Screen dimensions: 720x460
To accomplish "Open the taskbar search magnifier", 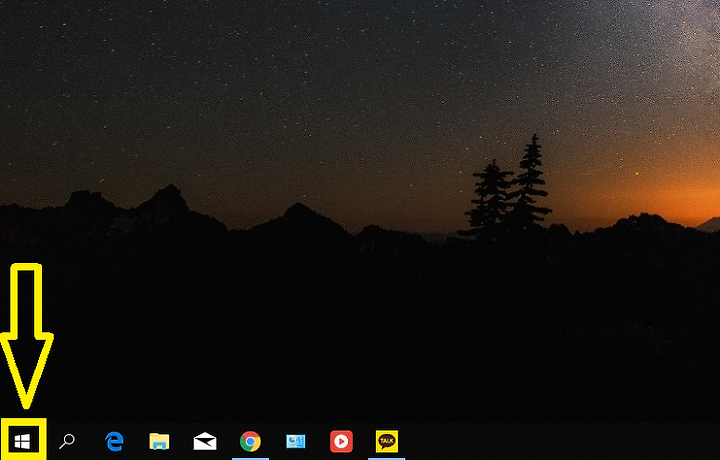I will pos(67,441).
